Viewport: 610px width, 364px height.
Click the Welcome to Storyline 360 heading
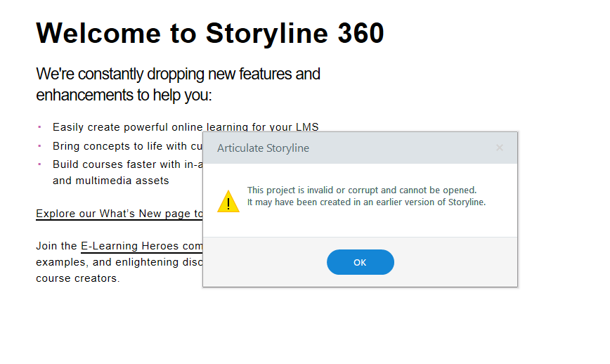pos(210,33)
